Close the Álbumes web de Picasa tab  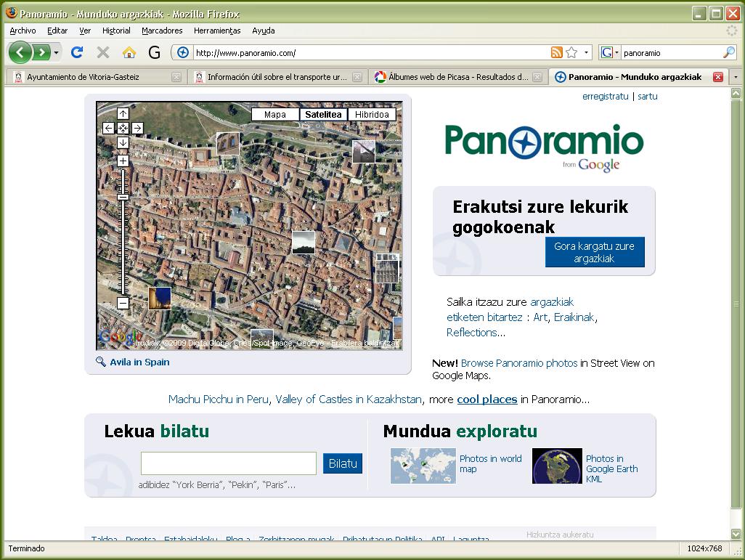tap(537, 77)
